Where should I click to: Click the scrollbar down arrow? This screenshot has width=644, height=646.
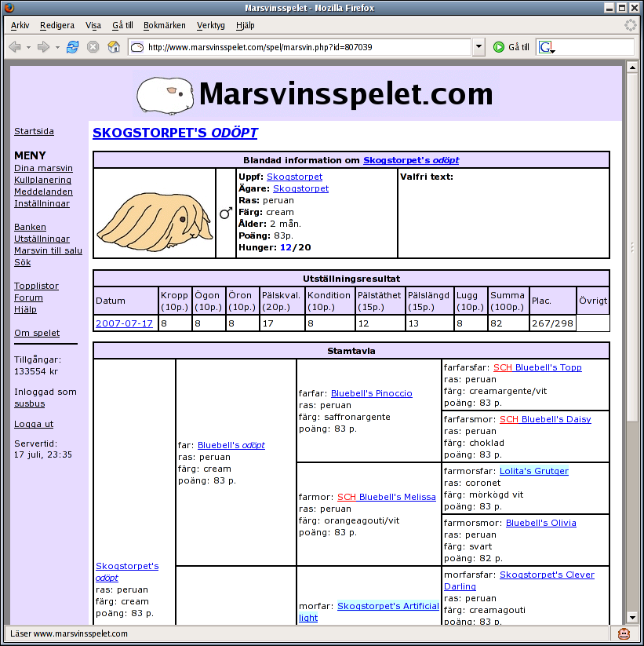[632, 617]
